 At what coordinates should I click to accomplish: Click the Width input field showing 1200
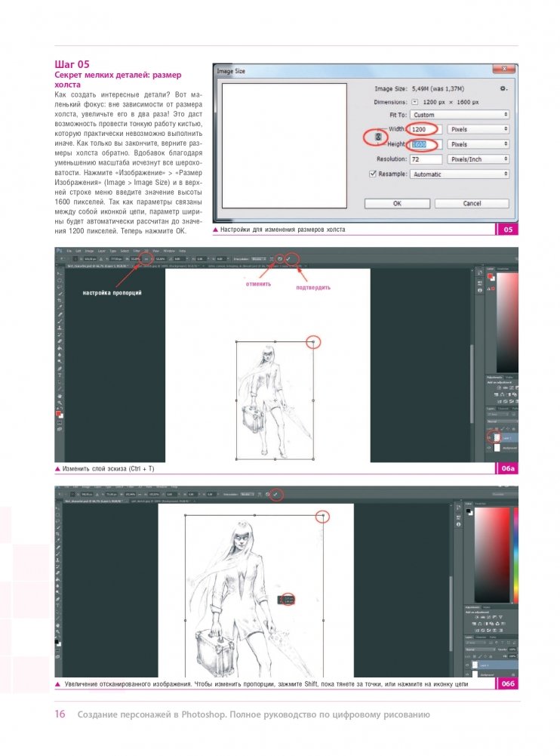tap(425, 129)
